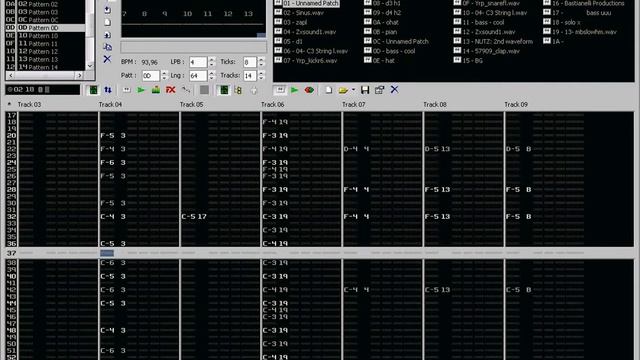Click the wavy line icon right of FX
Image resolution: width=640 pixels, height=360 pixels.
186,90
